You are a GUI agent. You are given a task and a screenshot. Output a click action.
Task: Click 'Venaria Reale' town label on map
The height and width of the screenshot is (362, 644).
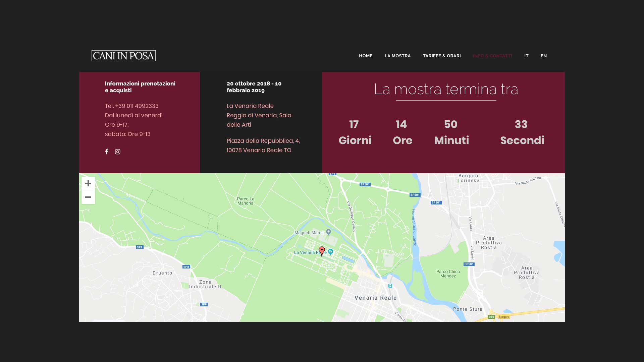pos(376,298)
